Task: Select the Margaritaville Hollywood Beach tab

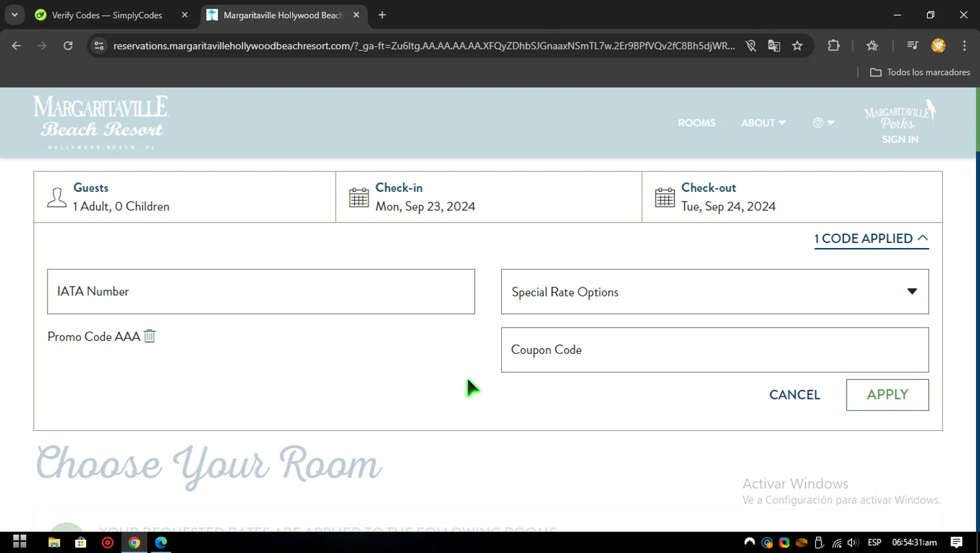Action: (x=284, y=15)
